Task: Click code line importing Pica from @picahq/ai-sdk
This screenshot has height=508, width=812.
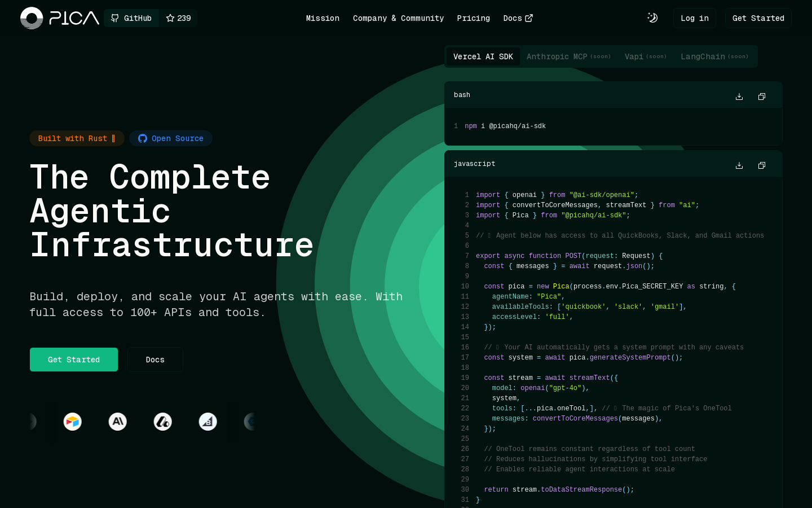Action: (553, 215)
